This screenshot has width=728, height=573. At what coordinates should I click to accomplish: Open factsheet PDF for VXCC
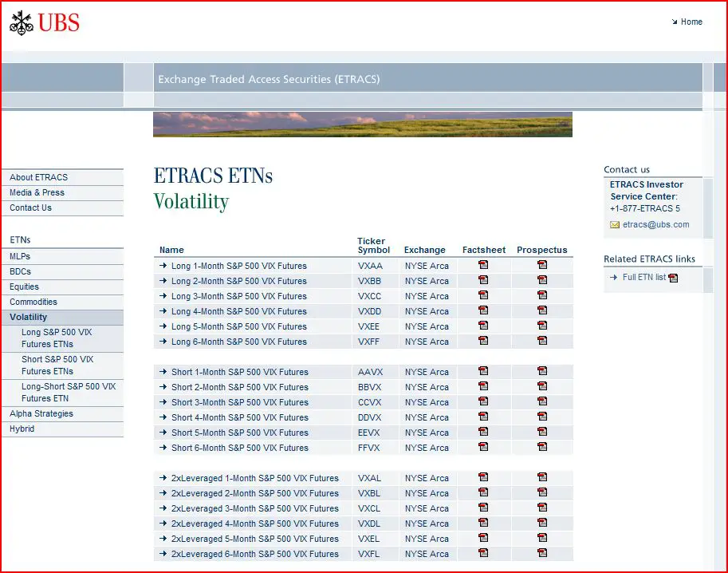[x=483, y=295]
